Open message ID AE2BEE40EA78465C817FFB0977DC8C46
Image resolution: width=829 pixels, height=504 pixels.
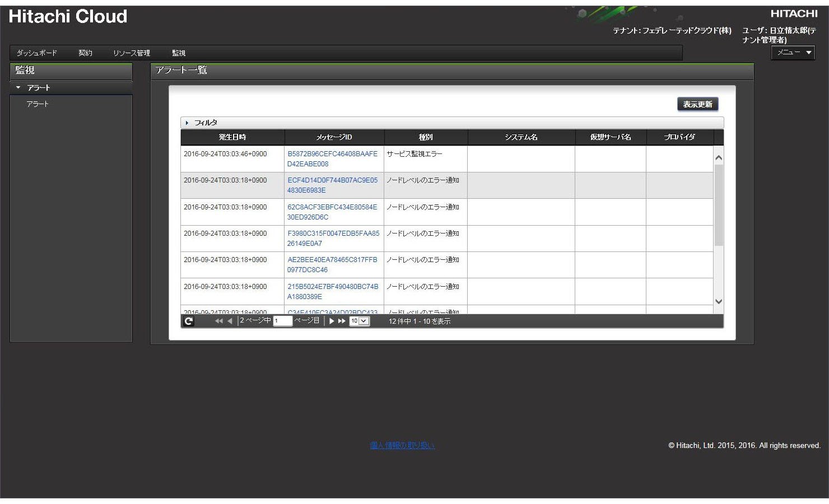point(332,265)
